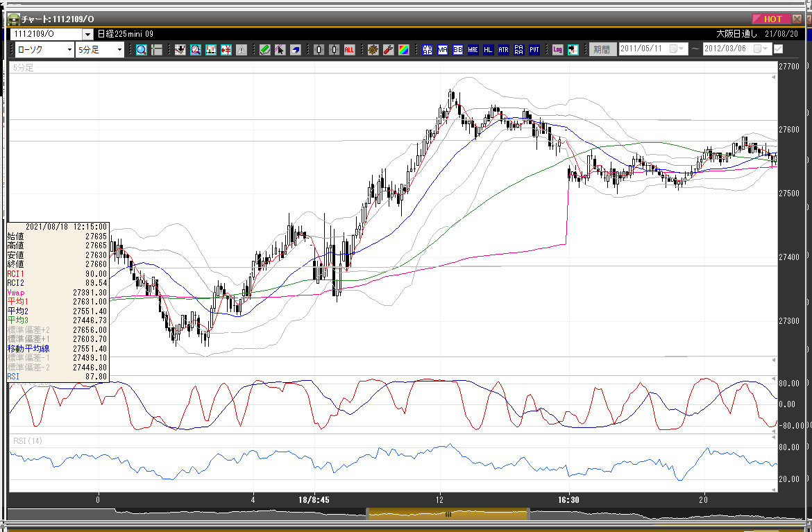Image resolution: width=812 pixels, height=532 pixels.
Task: Click the 大阪日通し session label
Action: pyautogui.click(x=736, y=33)
